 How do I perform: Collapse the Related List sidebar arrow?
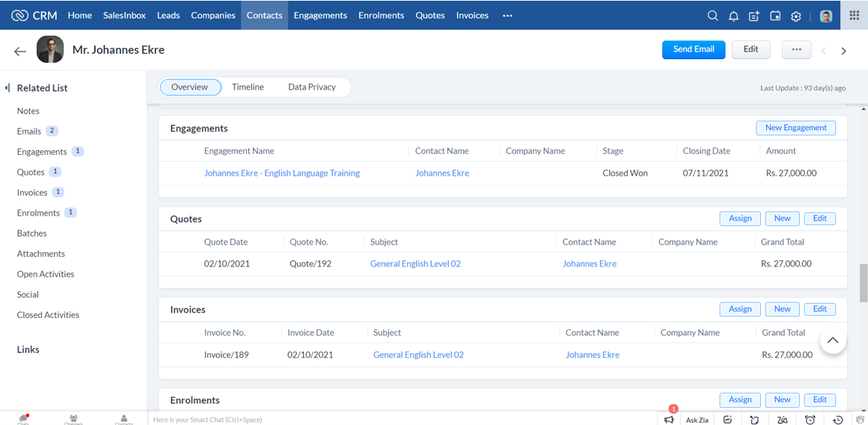[7, 88]
